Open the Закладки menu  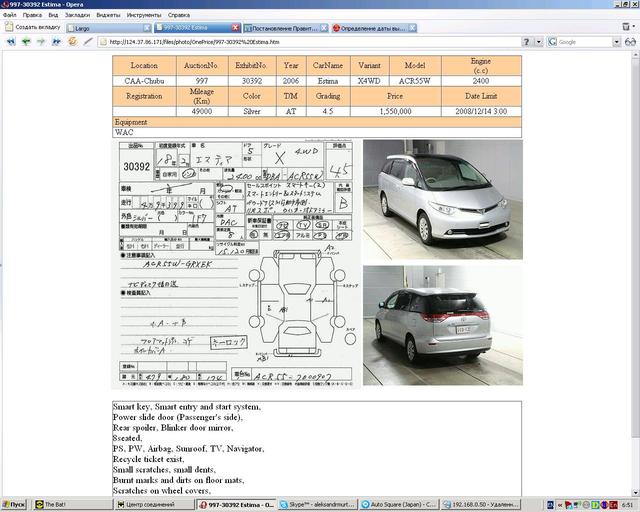[x=77, y=15]
